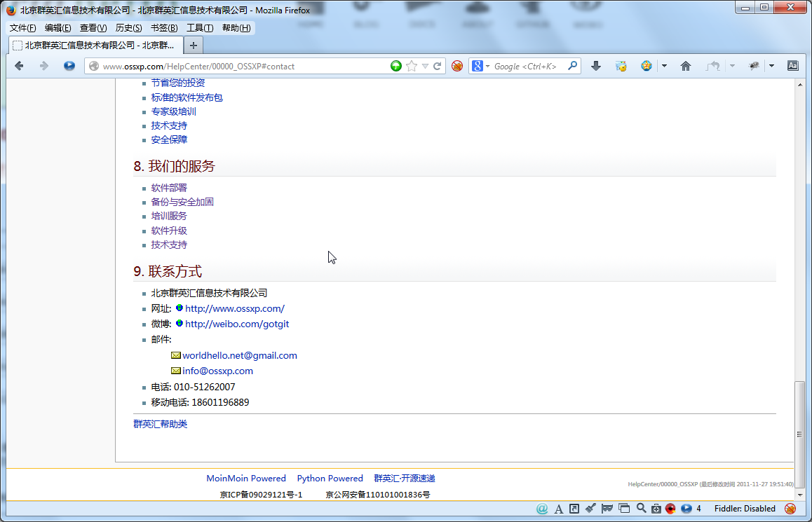Reload the page with the refresh icon

pyautogui.click(x=438, y=66)
